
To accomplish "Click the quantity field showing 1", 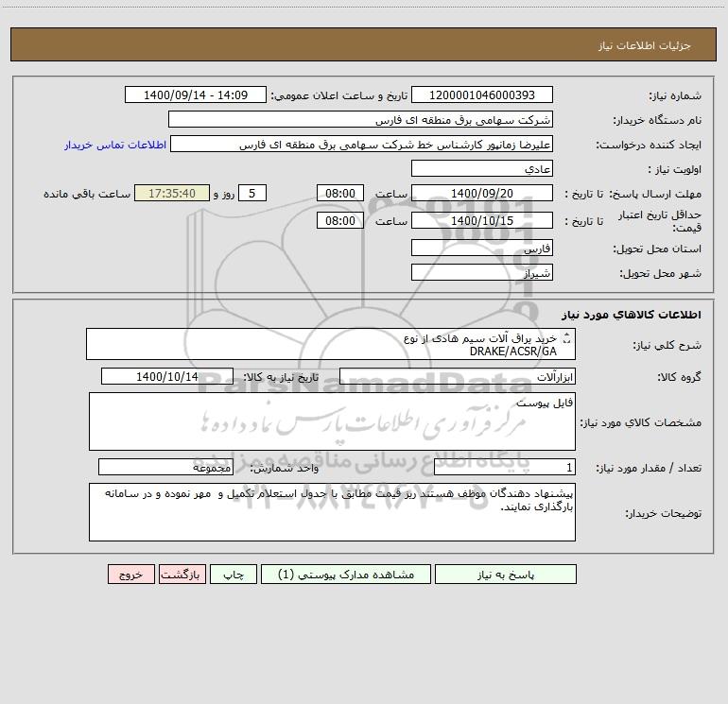I will 505,467.
